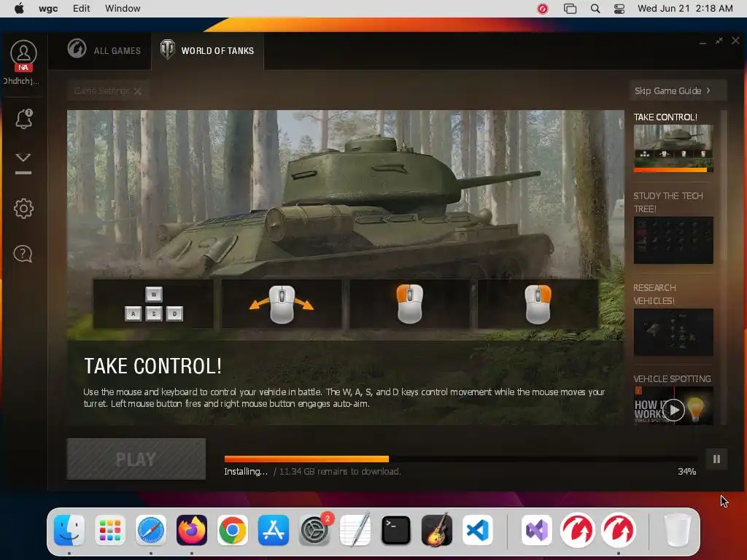Click the right mouse button auto-aim tile
The image size is (747, 560).
(x=538, y=304)
